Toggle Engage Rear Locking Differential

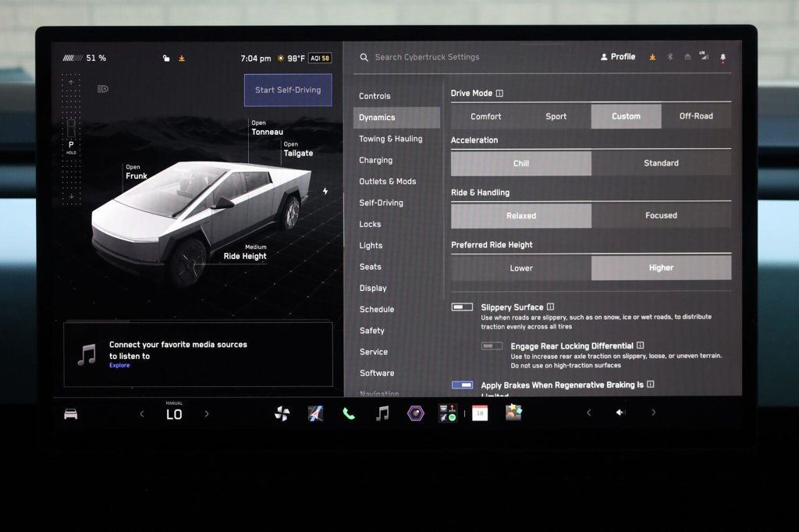[492, 346]
